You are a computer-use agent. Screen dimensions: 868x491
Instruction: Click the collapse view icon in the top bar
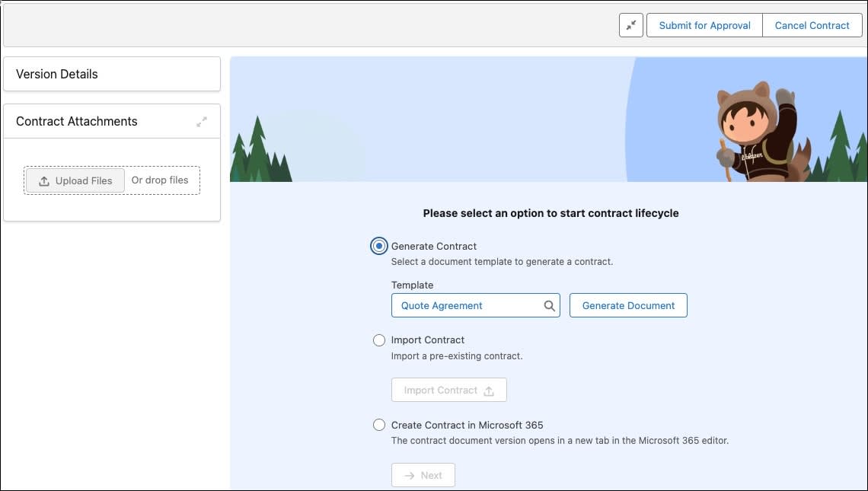coord(630,25)
